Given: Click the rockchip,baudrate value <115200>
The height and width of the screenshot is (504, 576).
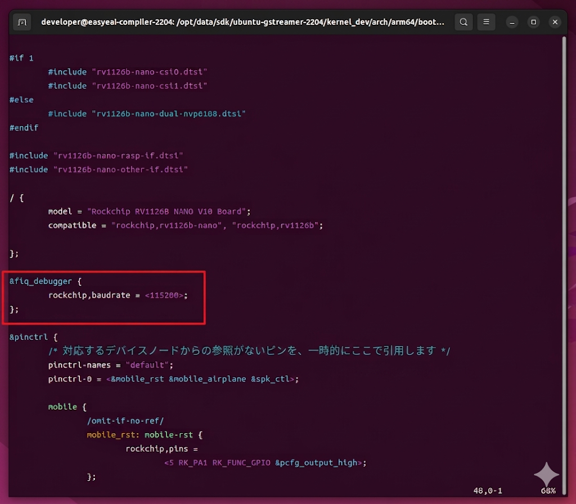Looking at the screenshot, I should pos(164,295).
